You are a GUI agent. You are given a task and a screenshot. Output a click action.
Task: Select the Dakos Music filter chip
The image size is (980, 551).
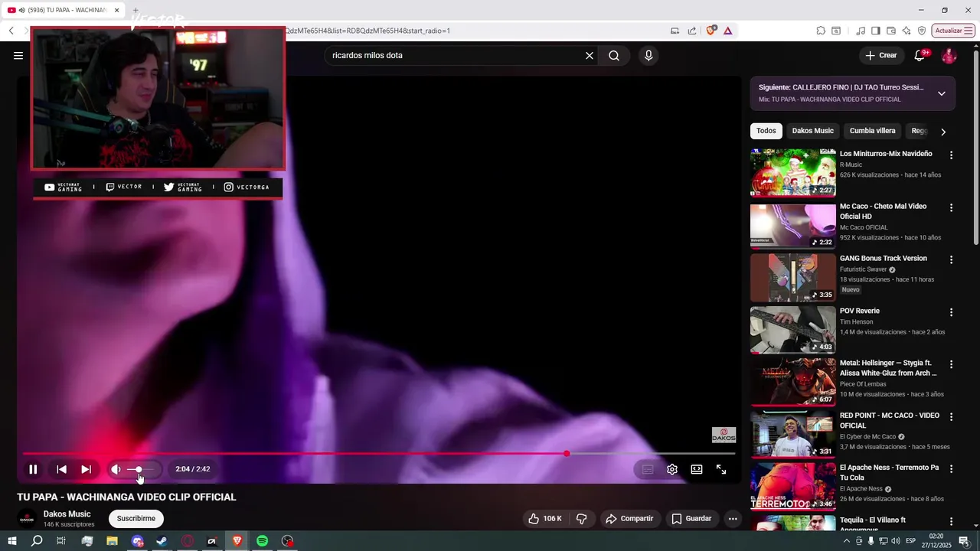coord(812,131)
